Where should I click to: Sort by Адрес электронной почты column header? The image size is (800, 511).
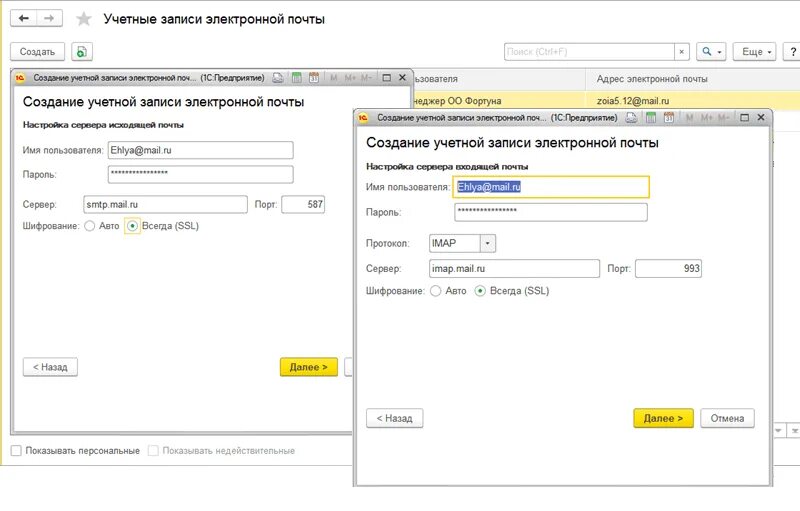[x=652, y=79]
